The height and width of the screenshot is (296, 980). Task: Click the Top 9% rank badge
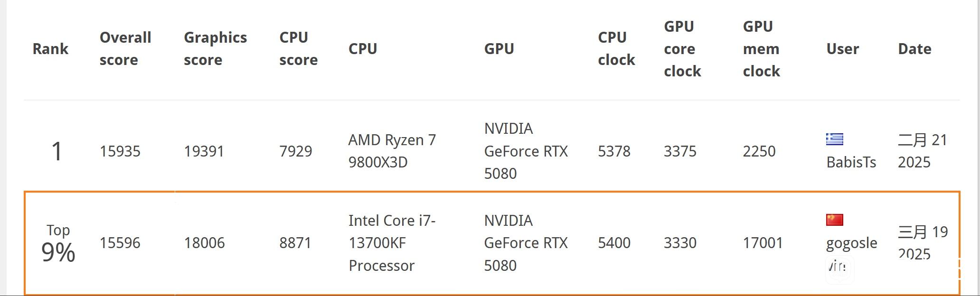(x=58, y=244)
